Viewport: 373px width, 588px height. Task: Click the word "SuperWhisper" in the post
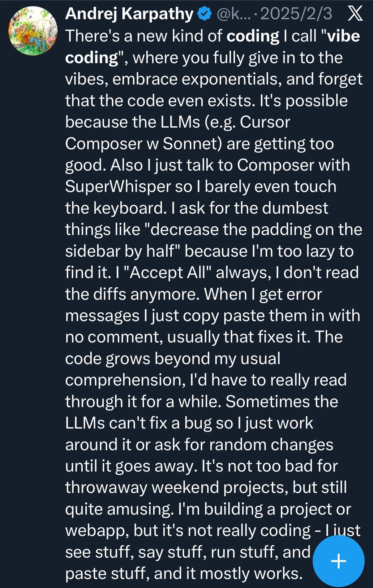pyautogui.click(x=118, y=186)
